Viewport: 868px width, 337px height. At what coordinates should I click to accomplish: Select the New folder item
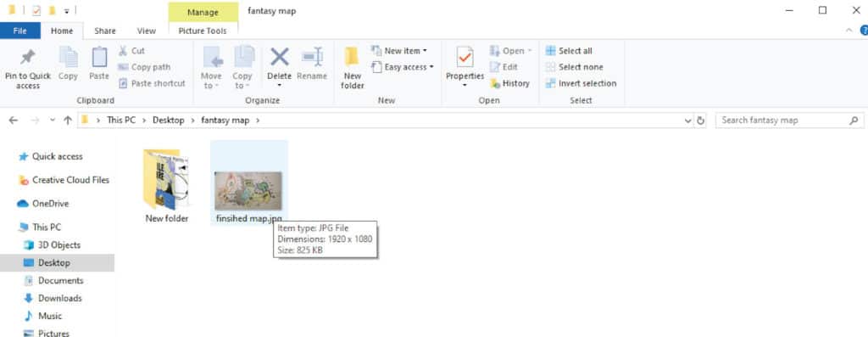click(167, 186)
